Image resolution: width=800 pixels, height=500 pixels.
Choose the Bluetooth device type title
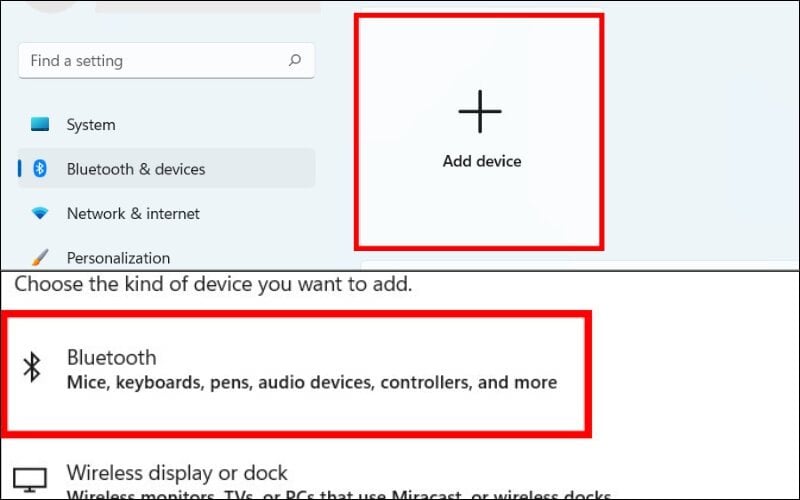point(111,357)
